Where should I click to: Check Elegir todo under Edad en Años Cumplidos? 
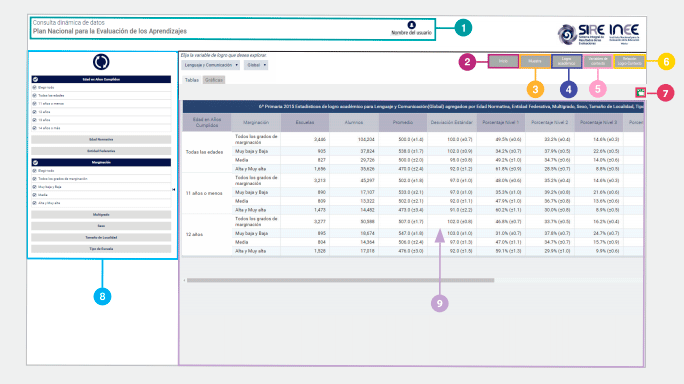pos(34,87)
